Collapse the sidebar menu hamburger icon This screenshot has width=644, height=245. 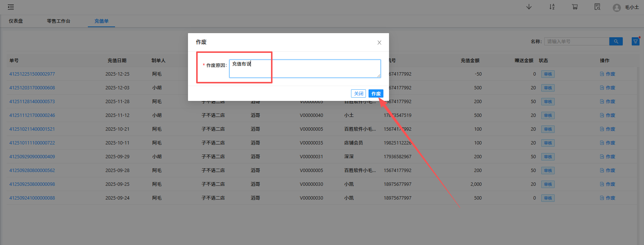(11, 7)
